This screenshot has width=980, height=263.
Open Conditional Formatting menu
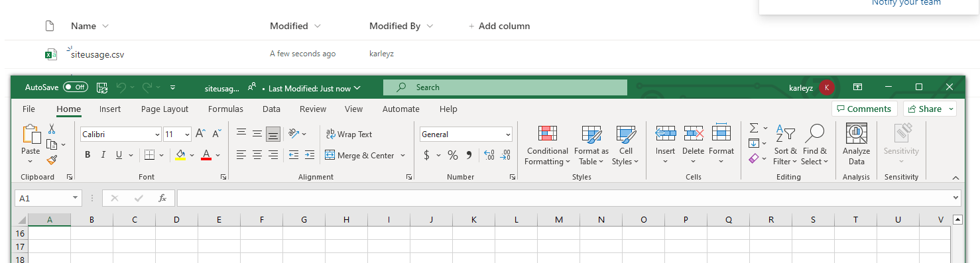pyautogui.click(x=548, y=145)
